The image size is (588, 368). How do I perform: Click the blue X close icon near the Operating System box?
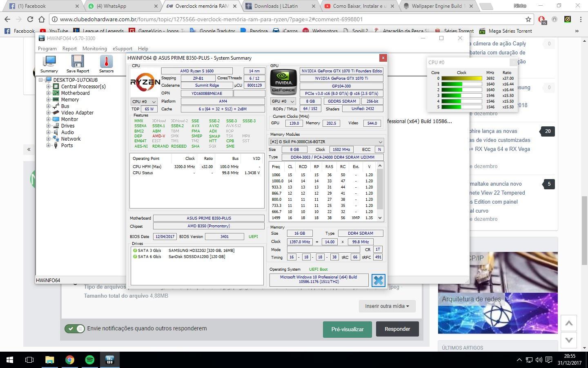(x=379, y=280)
